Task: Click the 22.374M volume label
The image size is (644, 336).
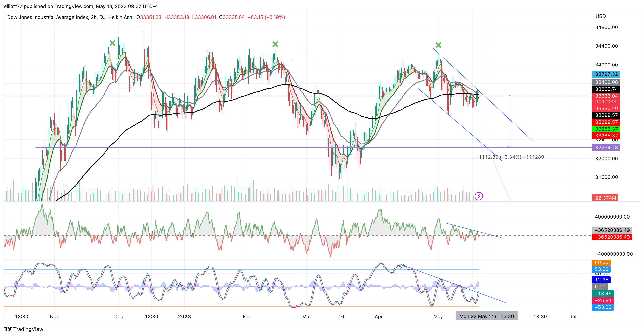Action: tap(605, 198)
